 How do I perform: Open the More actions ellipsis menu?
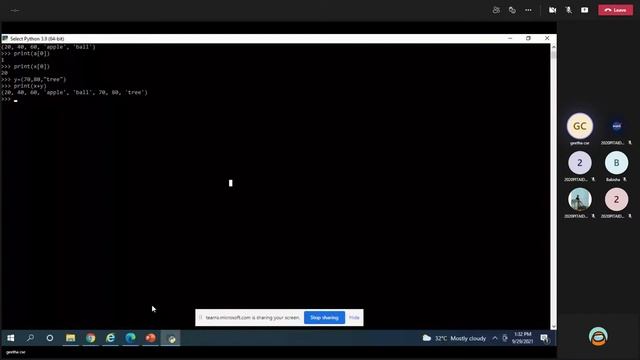pyautogui.click(x=528, y=10)
